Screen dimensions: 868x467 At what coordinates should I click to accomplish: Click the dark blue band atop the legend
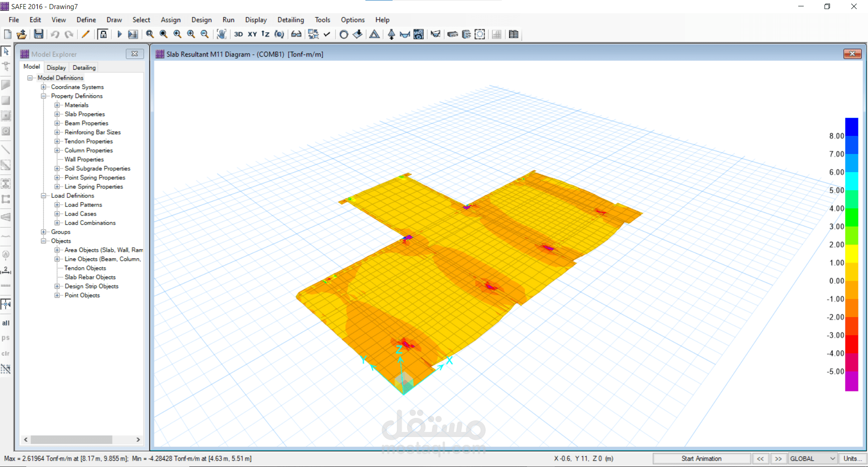click(852, 127)
